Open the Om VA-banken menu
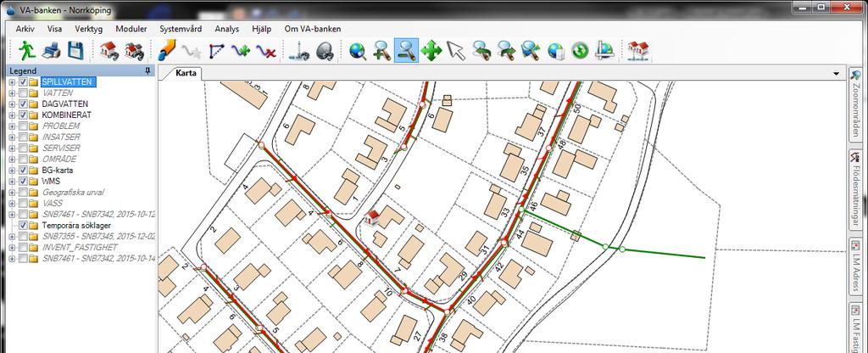868x353 pixels. 312,29
